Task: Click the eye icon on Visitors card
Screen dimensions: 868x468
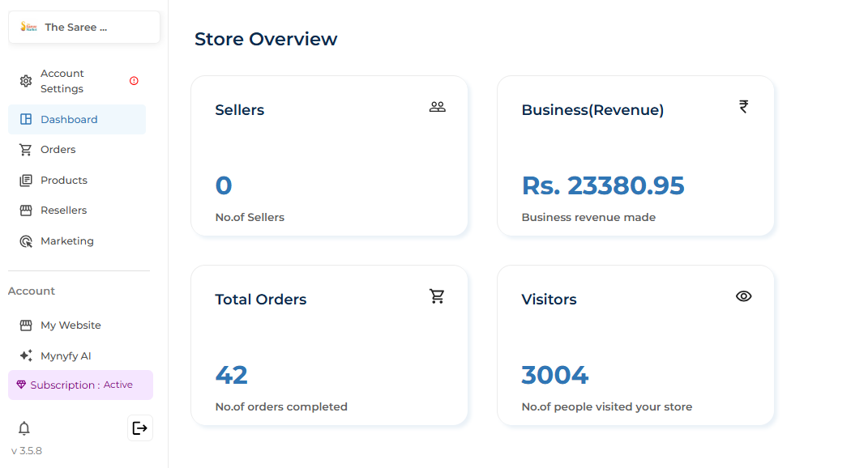Action: (x=743, y=296)
